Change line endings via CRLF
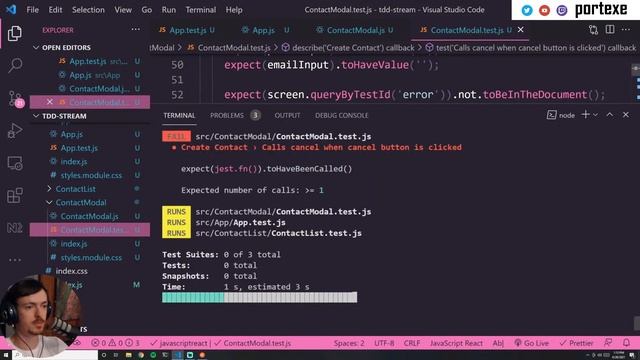Screen dimensions: 640x360 coord(412,343)
